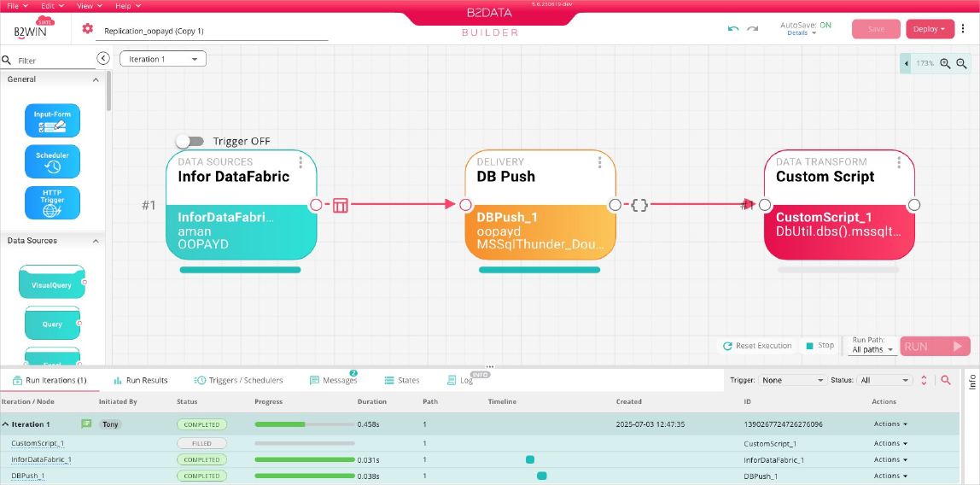Screen dimensions: 980x485
Task: Open the settings gear beside pipeline name
Action: [x=87, y=29]
